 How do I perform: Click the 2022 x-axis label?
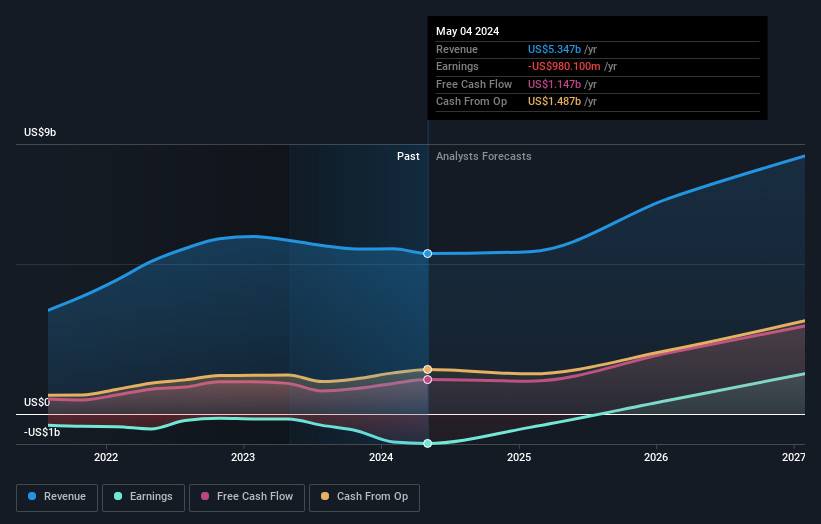click(106, 457)
